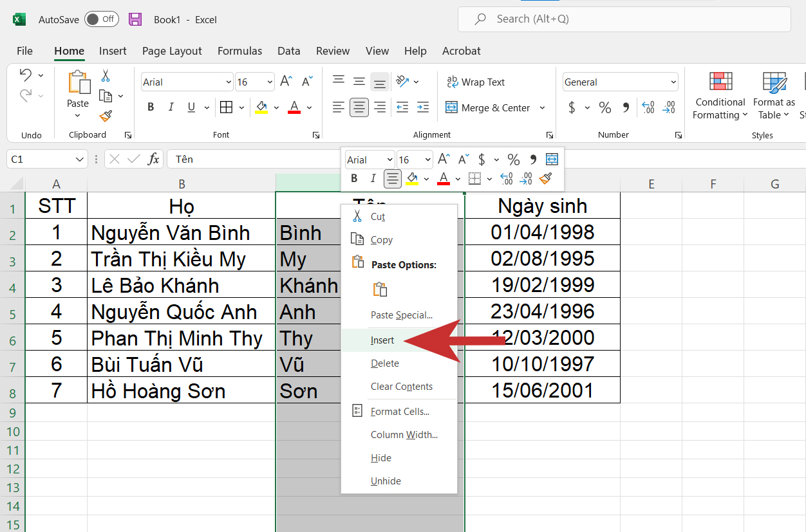Screen dimensions: 806x532
Task: Open the Page Layout tab
Action: click(172, 51)
